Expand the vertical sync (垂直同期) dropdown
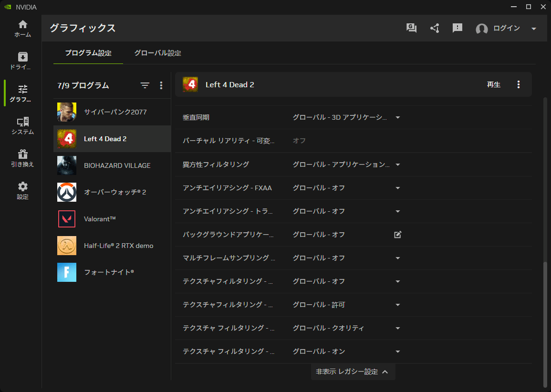Screen dimensions: 551x392 pyautogui.click(x=398, y=117)
